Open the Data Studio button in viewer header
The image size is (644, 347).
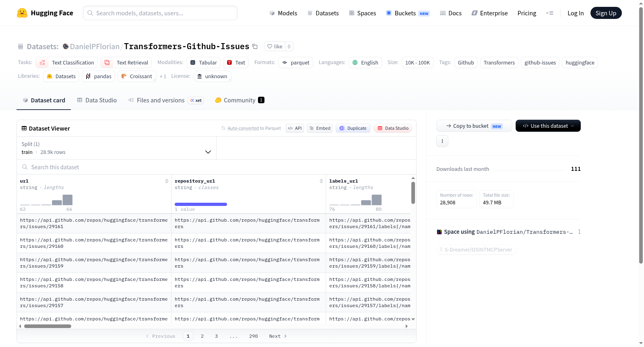(x=393, y=128)
